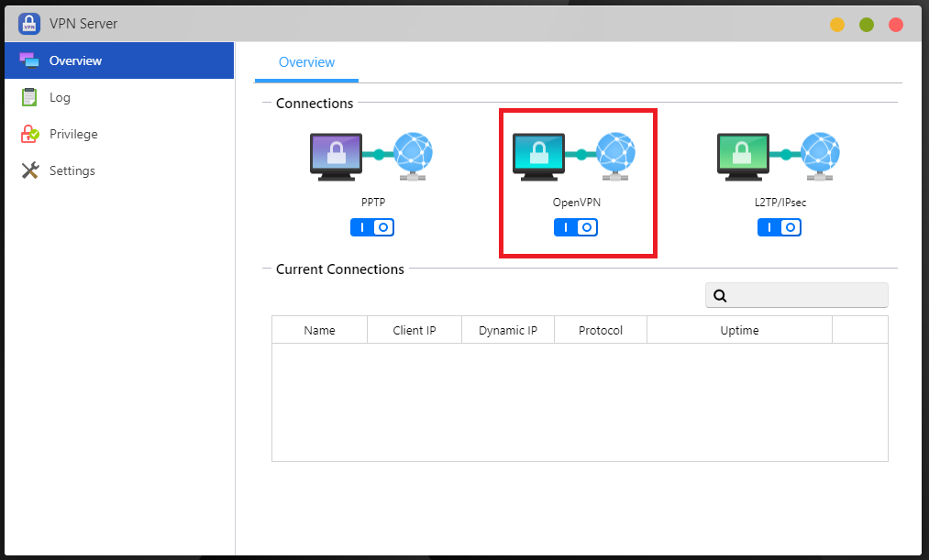Screen dimensions: 929x560
Task: Sort by the Dynamic IP column header
Action: [x=508, y=330]
